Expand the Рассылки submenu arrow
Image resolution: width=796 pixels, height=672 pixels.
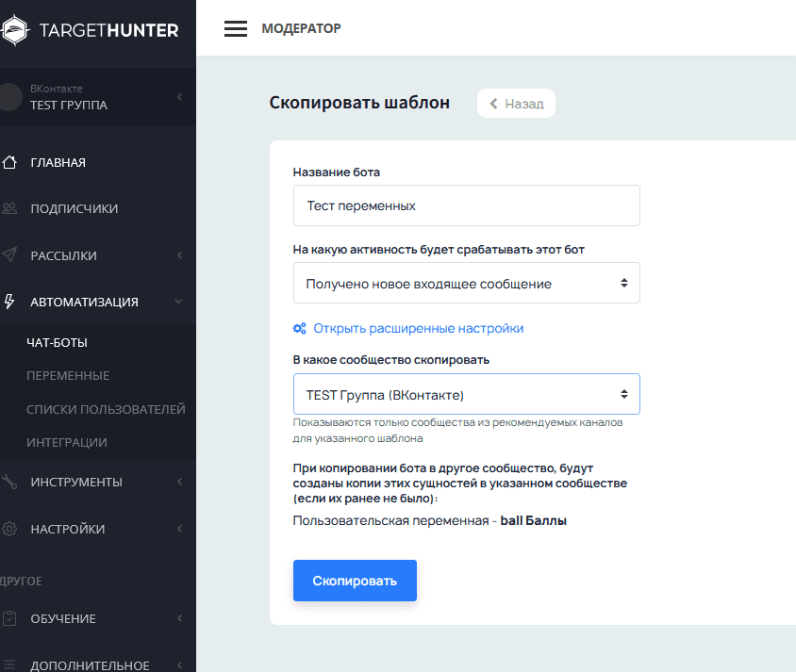[179, 255]
